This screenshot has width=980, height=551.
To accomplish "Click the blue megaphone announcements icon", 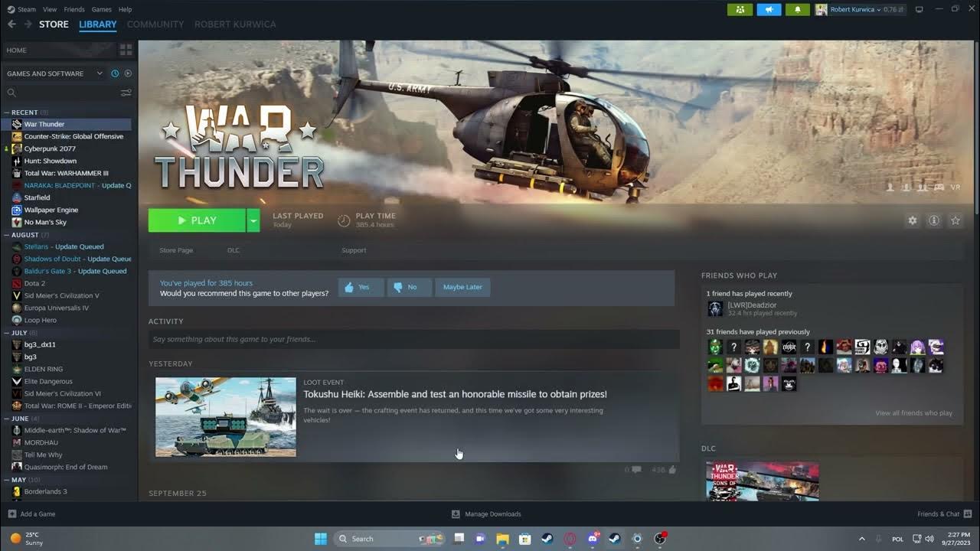I will click(769, 9).
